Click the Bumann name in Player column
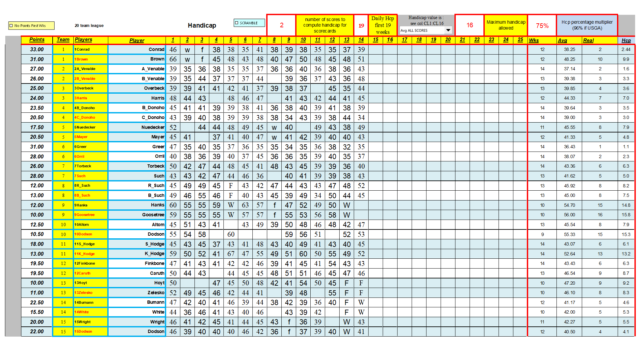The width and height of the screenshot is (644, 356). (156, 302)
